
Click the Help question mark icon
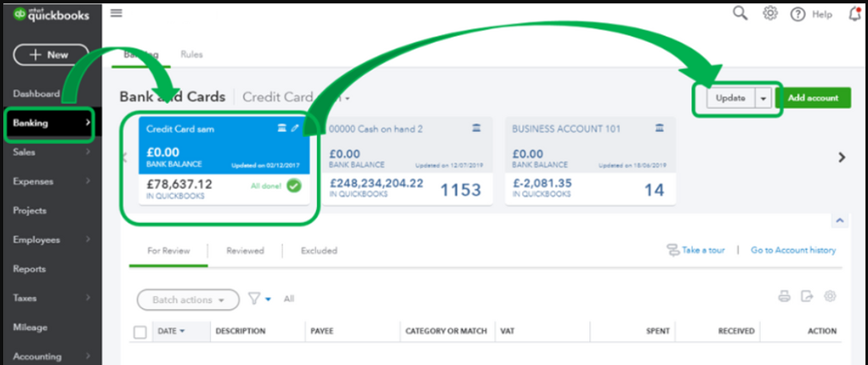(797, 14)
